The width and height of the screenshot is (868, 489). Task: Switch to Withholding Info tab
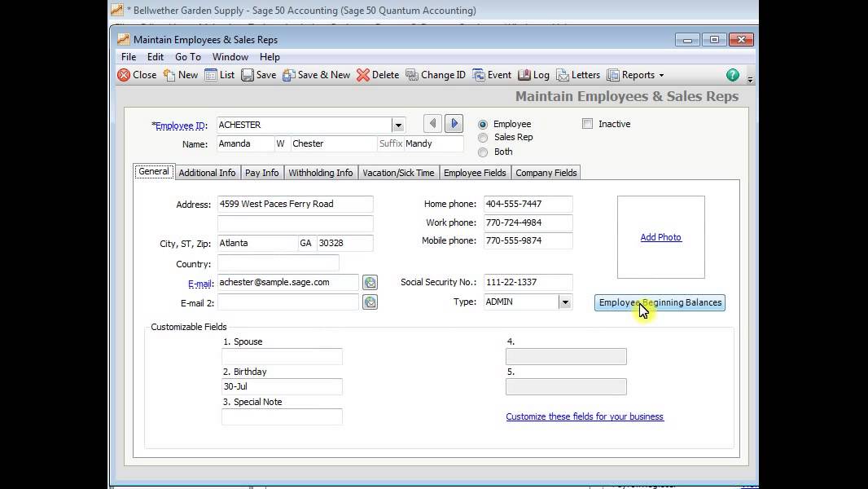coord(321,173)
